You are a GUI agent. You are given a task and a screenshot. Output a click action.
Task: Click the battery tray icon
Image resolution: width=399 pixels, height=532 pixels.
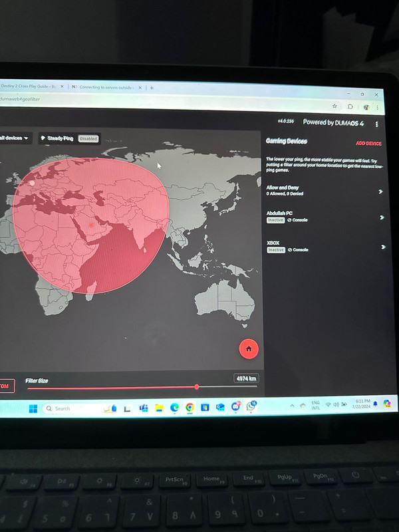pos(344,404)
